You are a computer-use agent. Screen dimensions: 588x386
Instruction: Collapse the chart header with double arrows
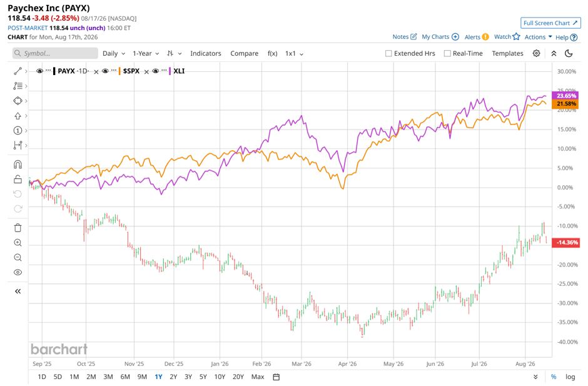point(554,53)
